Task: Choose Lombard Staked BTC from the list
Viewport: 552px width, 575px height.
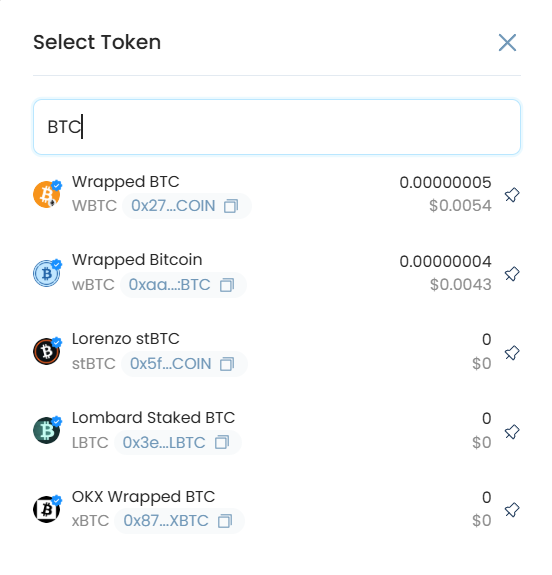Action: pyautogui.click(x=153, y=418)
